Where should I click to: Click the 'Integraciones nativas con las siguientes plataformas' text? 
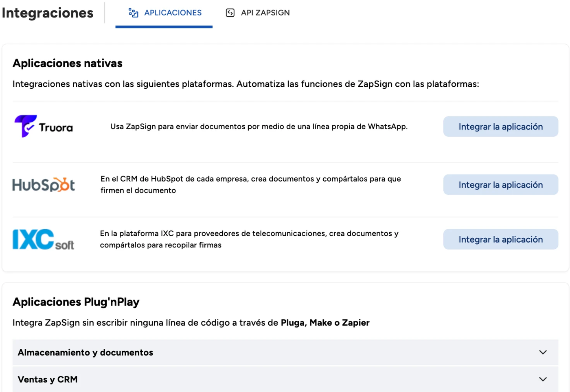123,84
